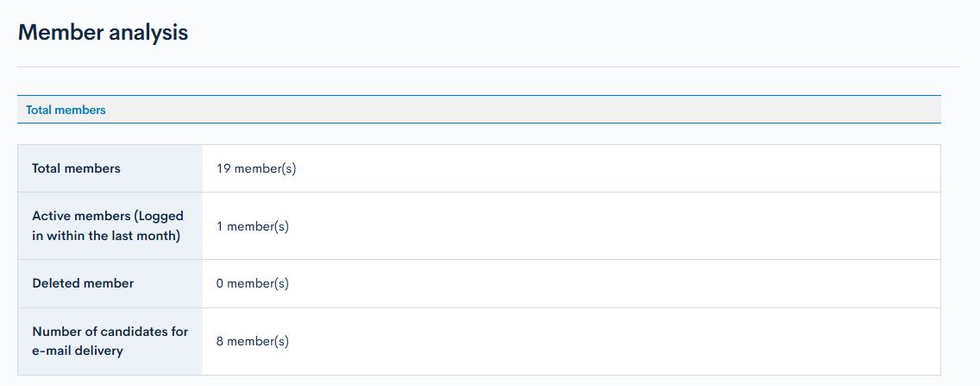Select the gray Total members section header bar
980x386 pixels.
(x=518, y=110)
